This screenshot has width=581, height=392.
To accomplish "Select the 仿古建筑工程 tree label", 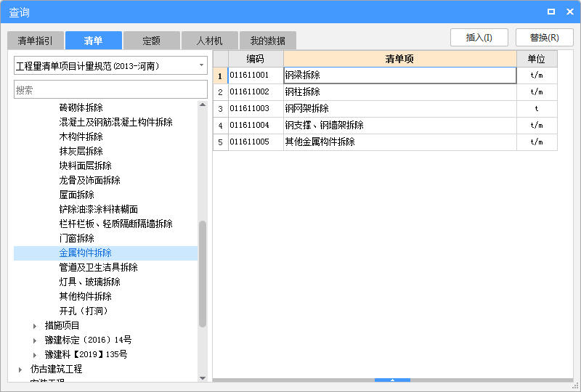I will pyautogui.click(x=57, y=369).
